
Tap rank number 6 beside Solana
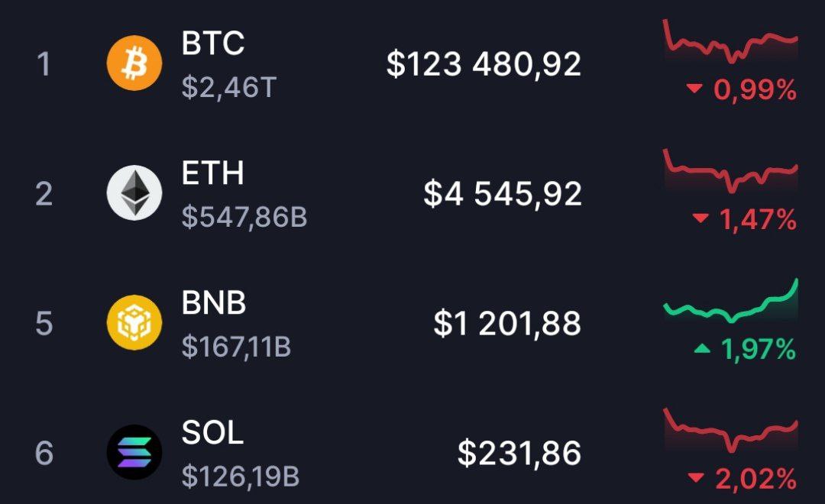point(44,453)
